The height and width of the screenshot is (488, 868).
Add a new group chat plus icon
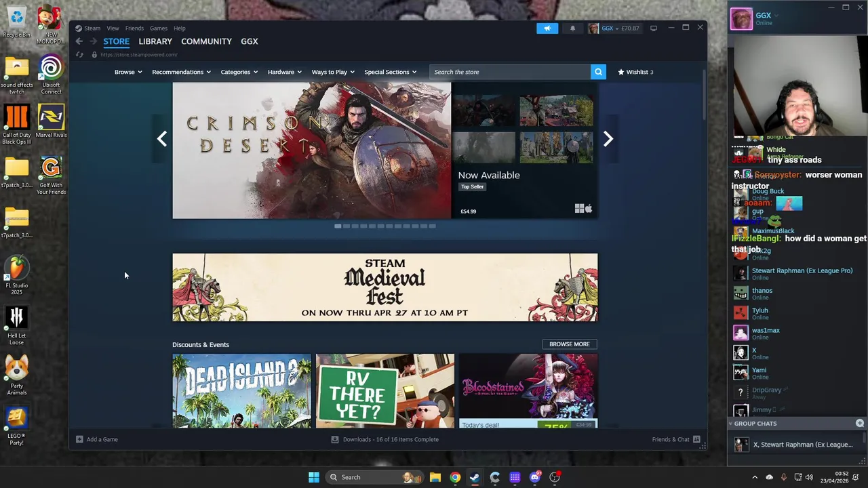[860, 423]
